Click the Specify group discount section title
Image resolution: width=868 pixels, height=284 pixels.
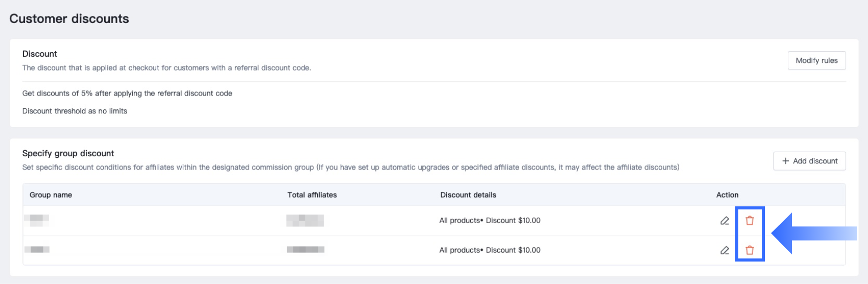tap(68, 153)
